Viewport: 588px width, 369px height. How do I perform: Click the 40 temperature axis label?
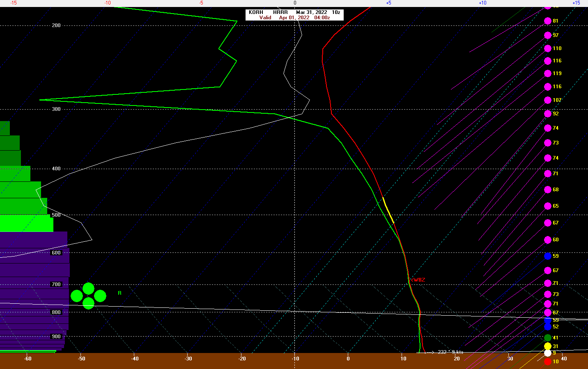pos(564,359)
